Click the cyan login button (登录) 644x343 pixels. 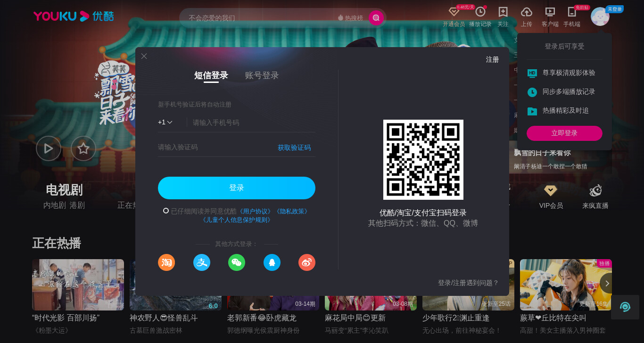click(237, 188)
